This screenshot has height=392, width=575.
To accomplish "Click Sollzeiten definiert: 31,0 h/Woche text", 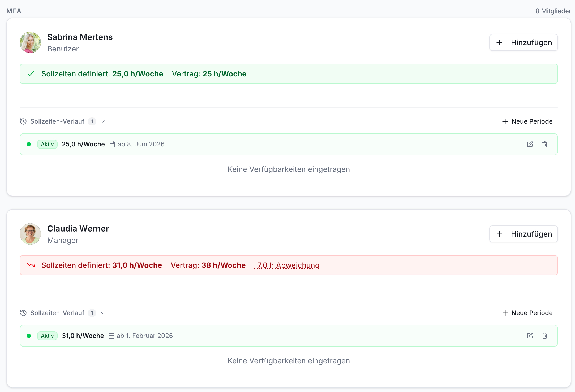I will (102, 265).
